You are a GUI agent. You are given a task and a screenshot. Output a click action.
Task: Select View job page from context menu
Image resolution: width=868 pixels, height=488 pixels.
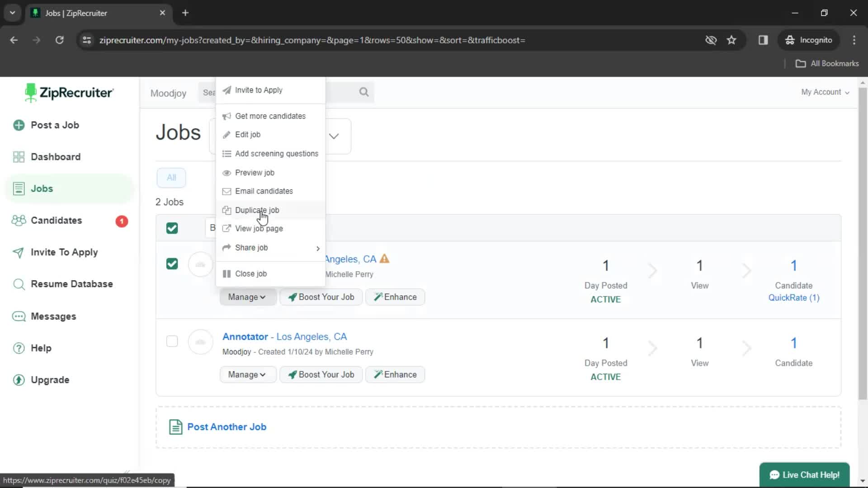259,228
